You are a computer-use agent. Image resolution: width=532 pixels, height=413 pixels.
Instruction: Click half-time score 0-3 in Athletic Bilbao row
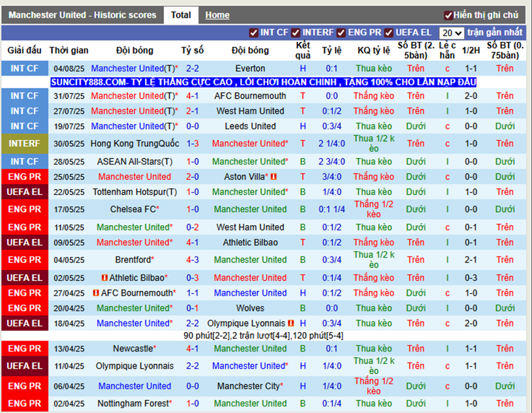pyautogui.click(x=471, y=278)
